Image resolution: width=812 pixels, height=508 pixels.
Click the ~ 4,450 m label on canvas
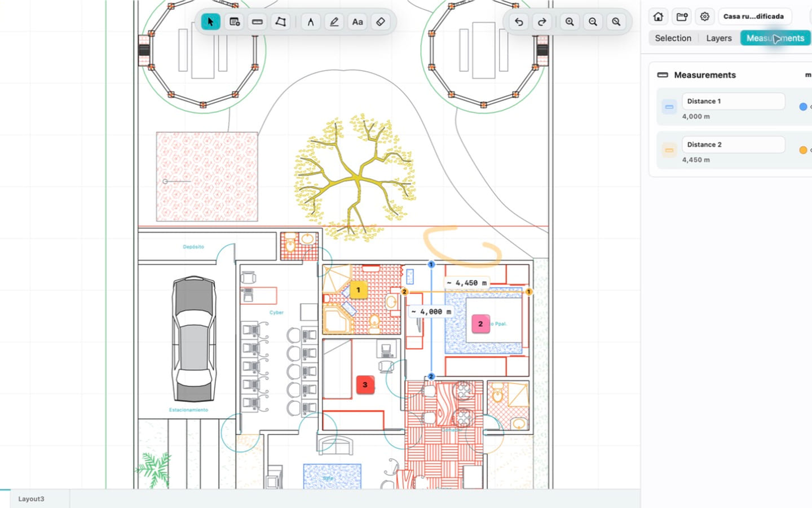coord(466,283)
